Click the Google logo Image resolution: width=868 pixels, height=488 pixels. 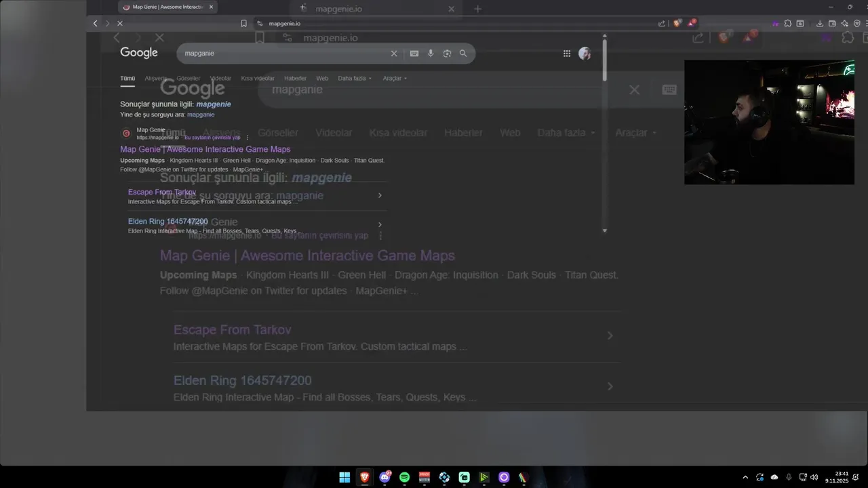[139, 53]
